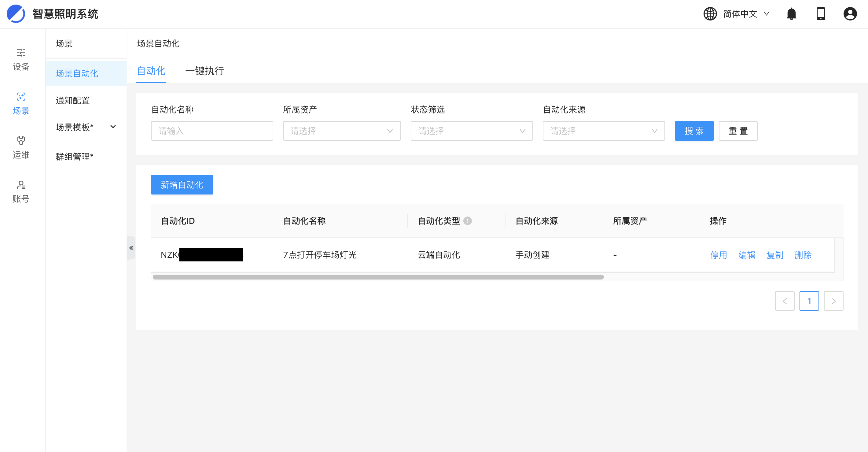
Task: Select 场景自动化 submenu item
Action: tap(86, 73)
